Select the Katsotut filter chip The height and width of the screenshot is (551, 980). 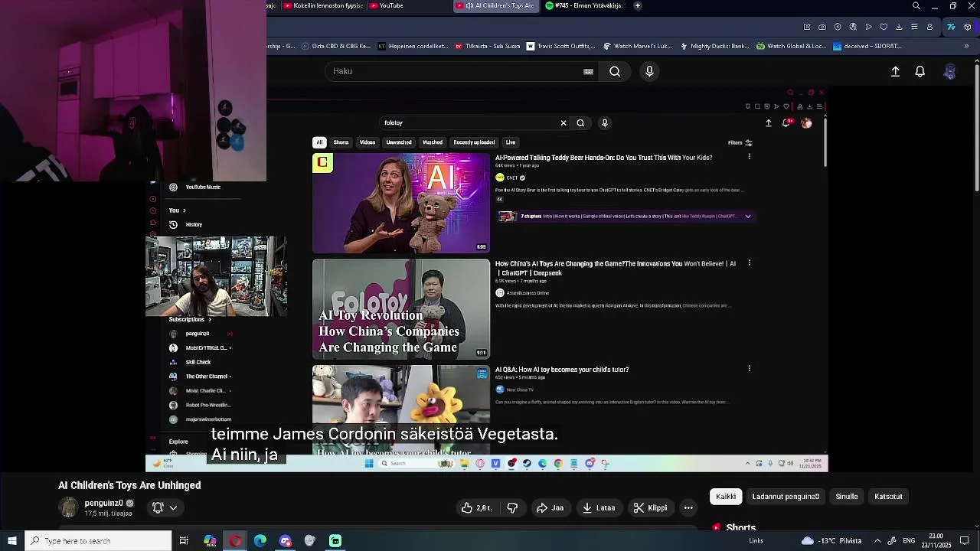pos(888,497)
